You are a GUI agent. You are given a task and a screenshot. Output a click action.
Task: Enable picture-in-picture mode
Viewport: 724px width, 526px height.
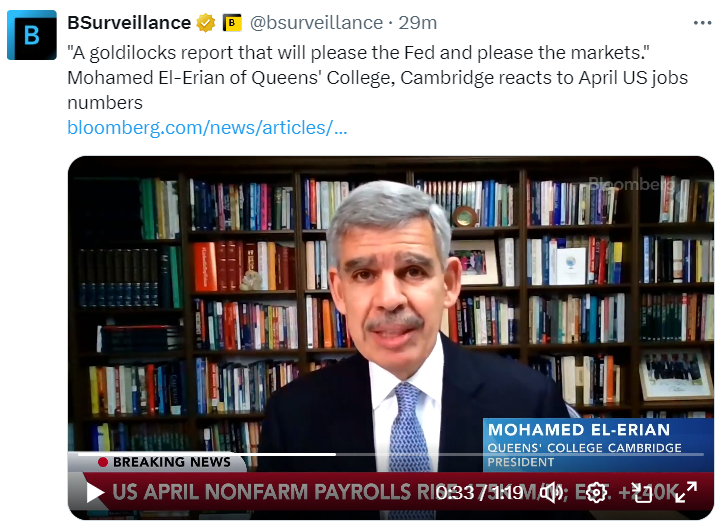641,492
